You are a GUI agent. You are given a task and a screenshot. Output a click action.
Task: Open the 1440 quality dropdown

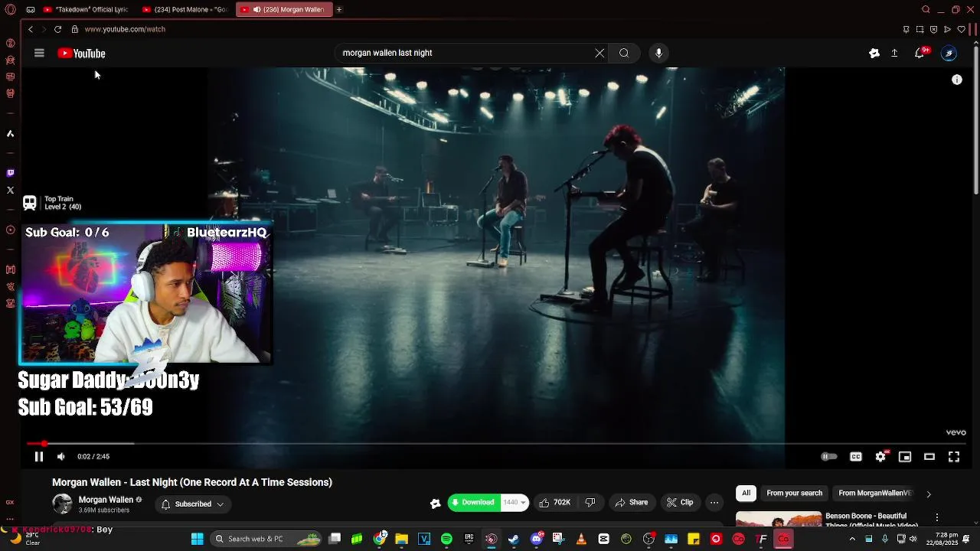514,502
